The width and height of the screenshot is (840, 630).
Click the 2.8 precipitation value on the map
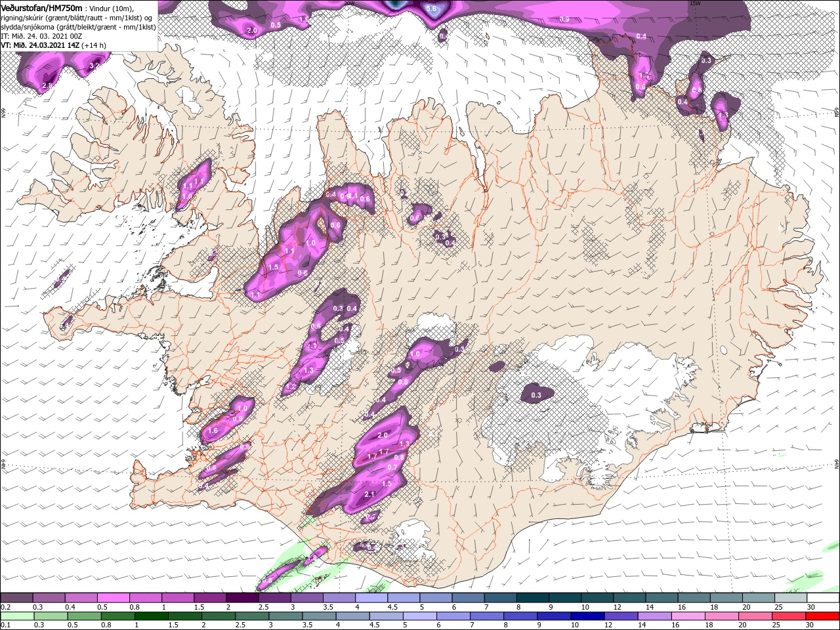(47, 85)
